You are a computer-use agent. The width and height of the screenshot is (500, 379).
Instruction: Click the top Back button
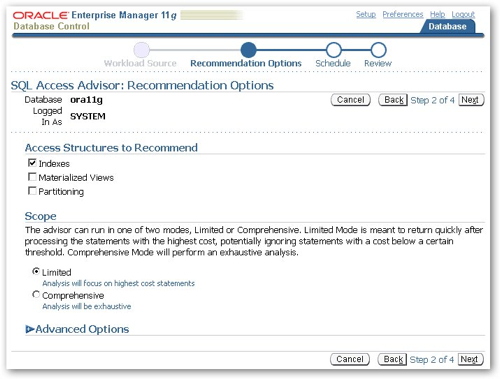(393, 100)
